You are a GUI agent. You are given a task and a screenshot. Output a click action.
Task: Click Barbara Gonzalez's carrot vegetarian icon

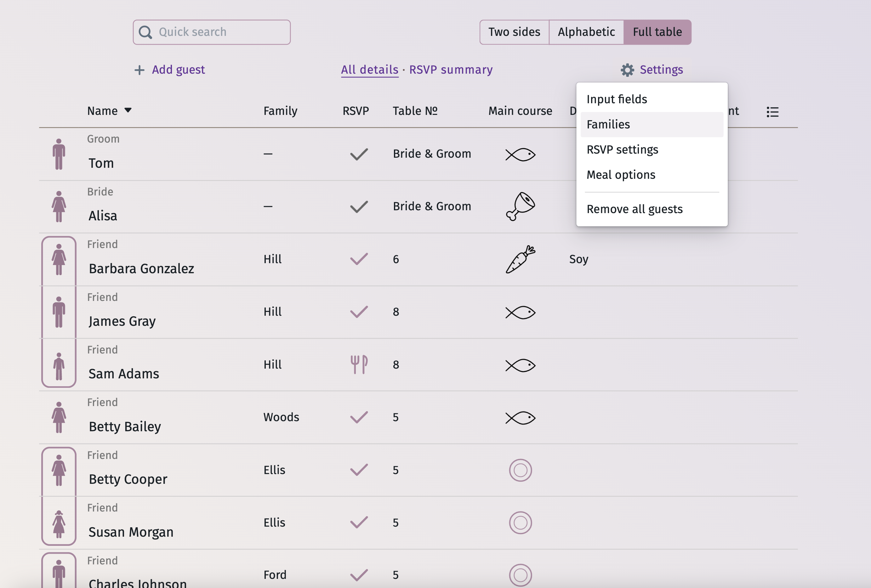[x=520, y=259]
